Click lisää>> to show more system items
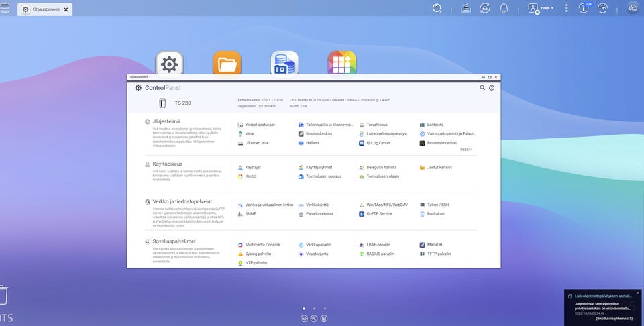The width and height of the screenshot is (644, 326). point(466,150)
